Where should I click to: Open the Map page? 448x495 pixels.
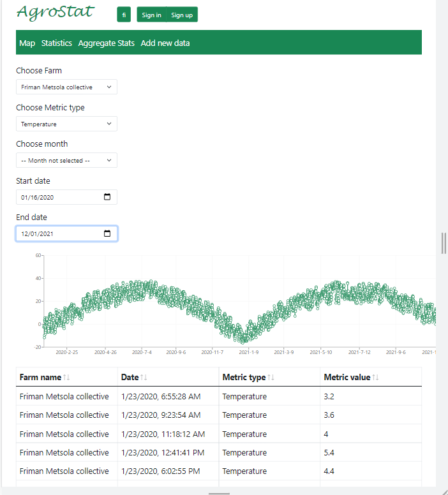[27, 43]
